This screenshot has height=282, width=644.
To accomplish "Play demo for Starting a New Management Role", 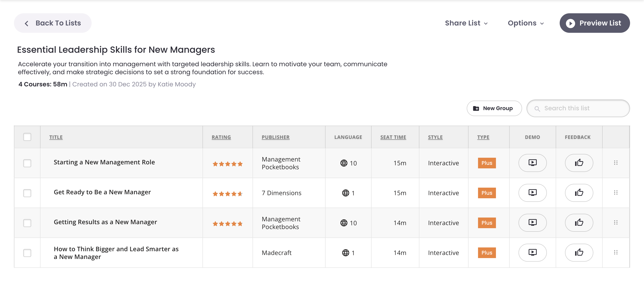I will [532, 163].
